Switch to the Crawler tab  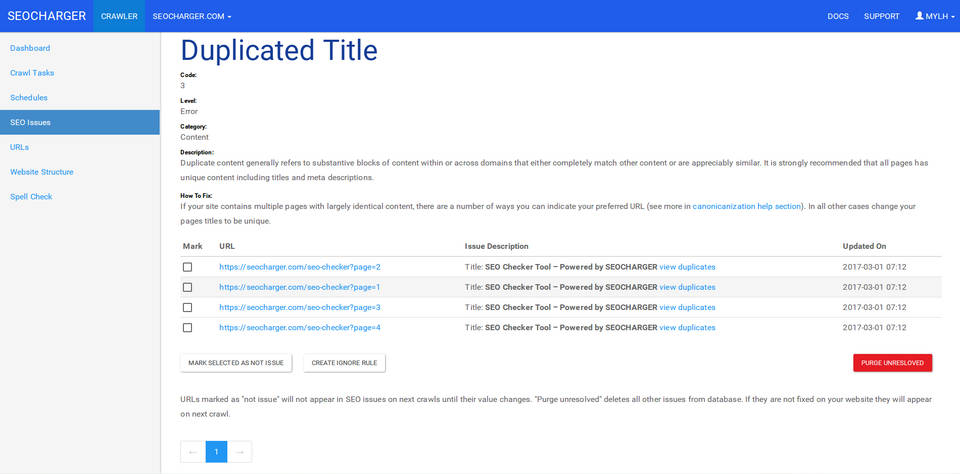click(119, 16)
